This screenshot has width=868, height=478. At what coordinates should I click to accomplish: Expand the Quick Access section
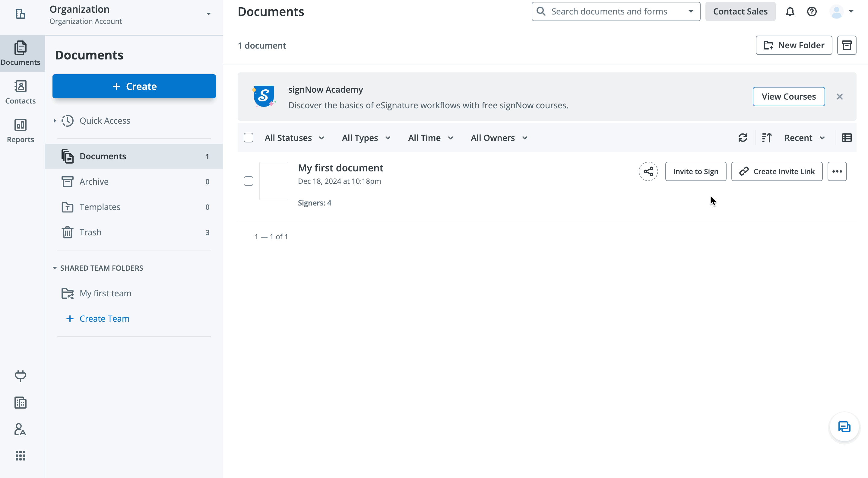(55, 121)
